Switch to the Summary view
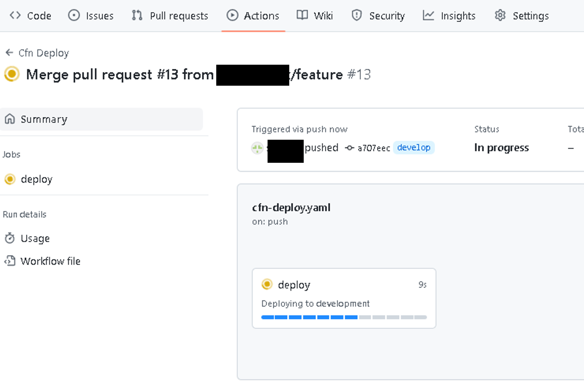The image size is (584, 392). pos(44,119)
